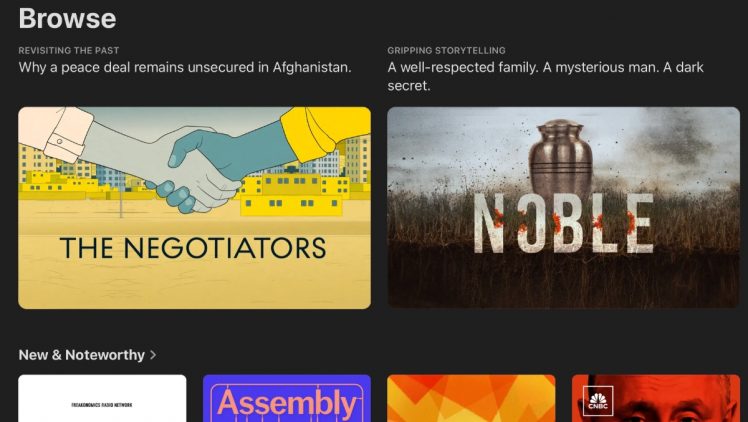Viewport: 748px width, 422px height.
Task: Select the REVISITING THE PAST category label
Action: [x=69, y=50]
